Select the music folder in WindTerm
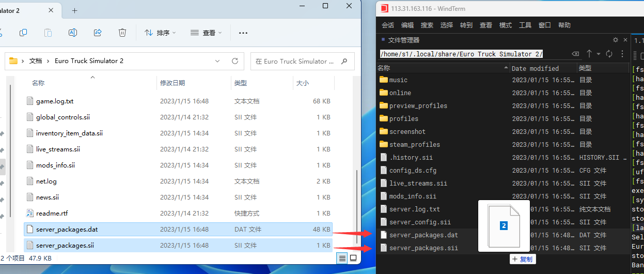 (502, 80)
